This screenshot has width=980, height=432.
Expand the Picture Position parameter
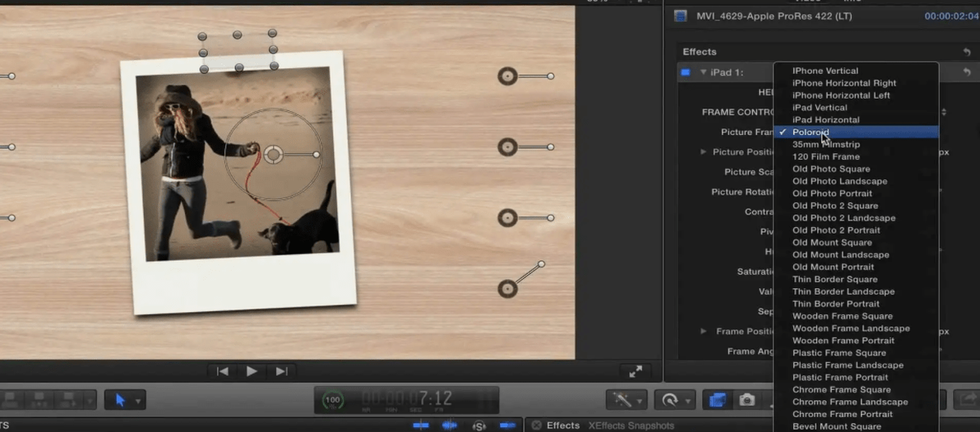pos(703,152)
